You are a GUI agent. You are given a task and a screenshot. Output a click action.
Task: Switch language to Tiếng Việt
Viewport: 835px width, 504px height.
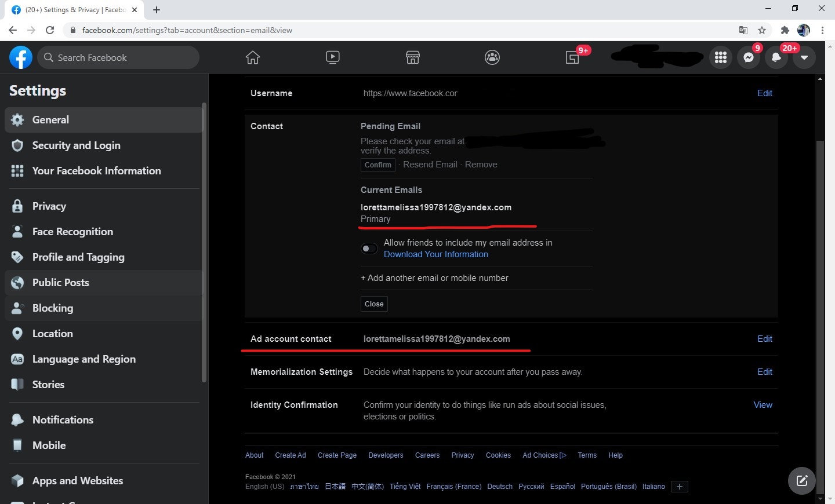405,487
